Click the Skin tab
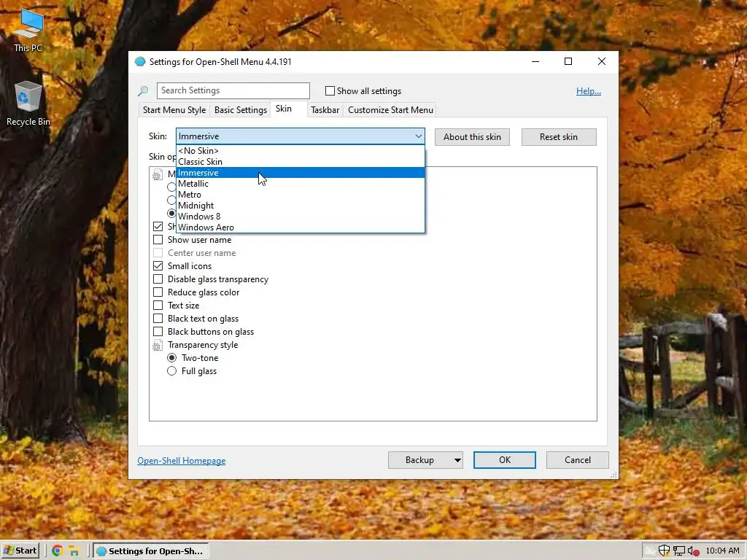The height and width of the screenshot is (560, 747). click(x=284, y=109)
